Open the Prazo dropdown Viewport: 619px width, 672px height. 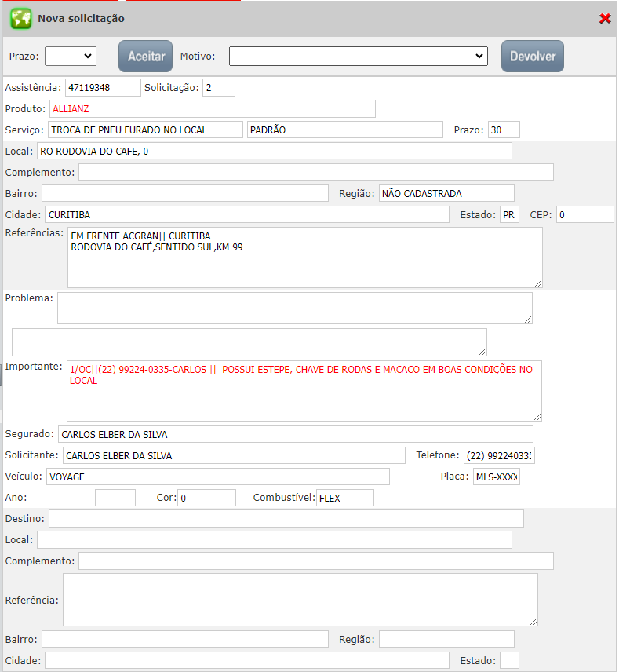click(70, 56)
